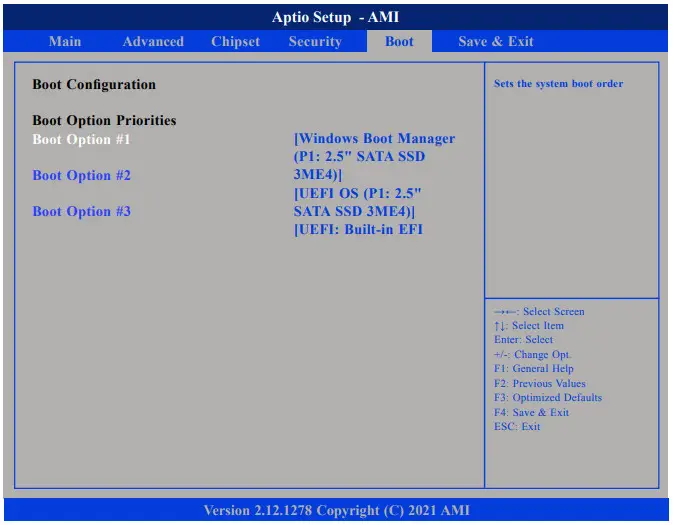This screenshot has height=525, width=673.
Task: Click the Boot Option Priorities heading
Action: coord(104,120)
